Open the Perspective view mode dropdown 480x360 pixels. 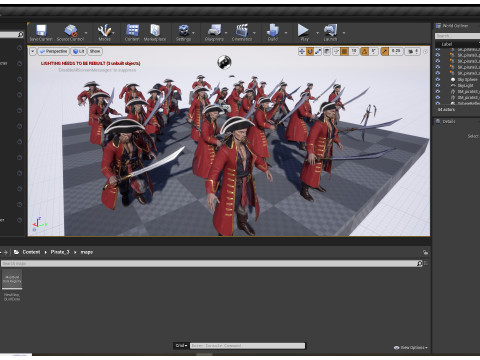(x=53, y=51)
